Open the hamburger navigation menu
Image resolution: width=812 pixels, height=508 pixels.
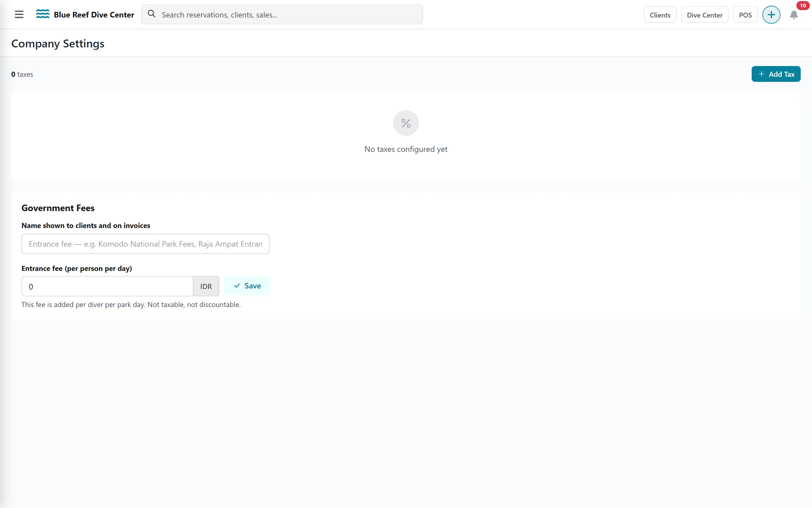click(19, 14)
